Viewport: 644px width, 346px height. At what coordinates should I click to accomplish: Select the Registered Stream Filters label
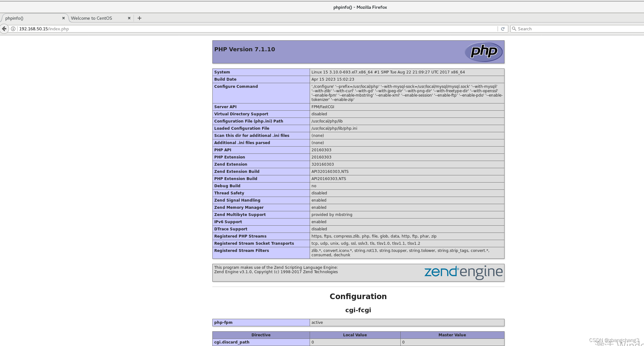point(241,251)
